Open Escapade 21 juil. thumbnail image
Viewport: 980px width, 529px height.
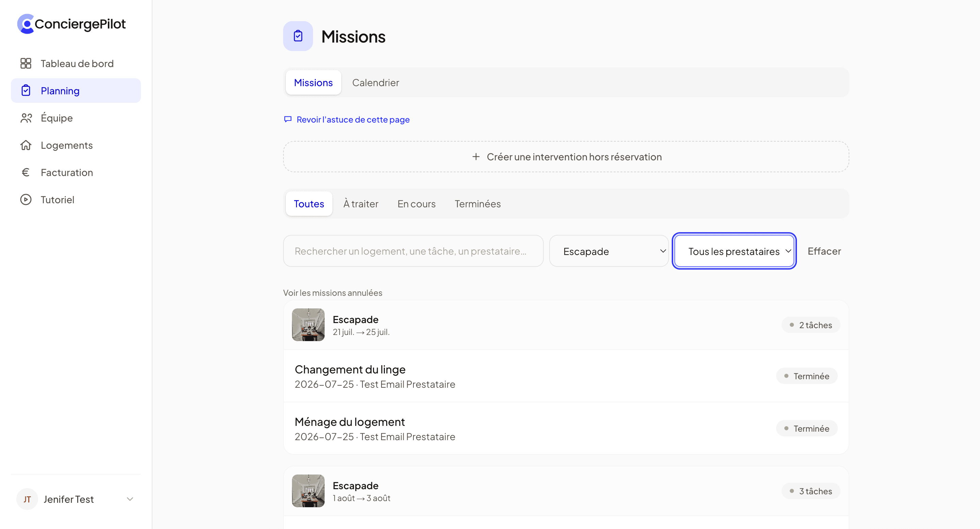tap(308, 325)
